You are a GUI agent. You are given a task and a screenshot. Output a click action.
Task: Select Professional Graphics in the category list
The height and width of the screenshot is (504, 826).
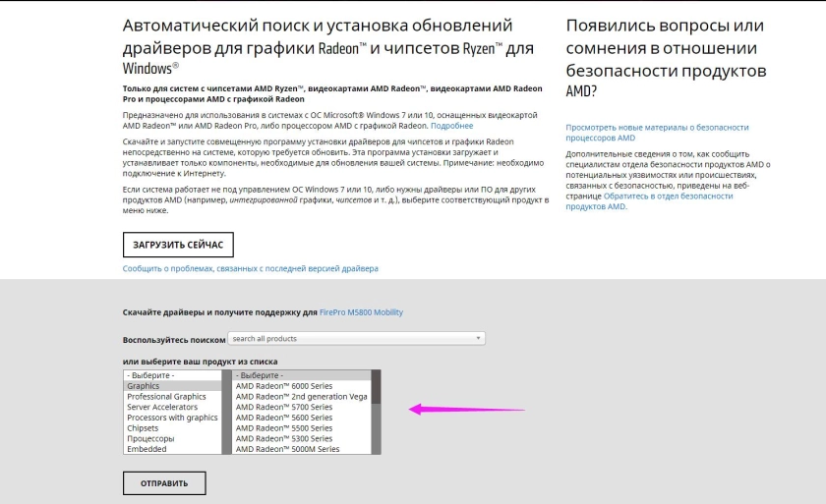tap(173, 397)
